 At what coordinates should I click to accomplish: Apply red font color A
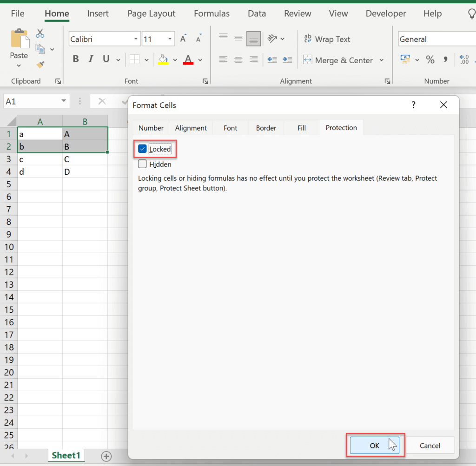188,59
